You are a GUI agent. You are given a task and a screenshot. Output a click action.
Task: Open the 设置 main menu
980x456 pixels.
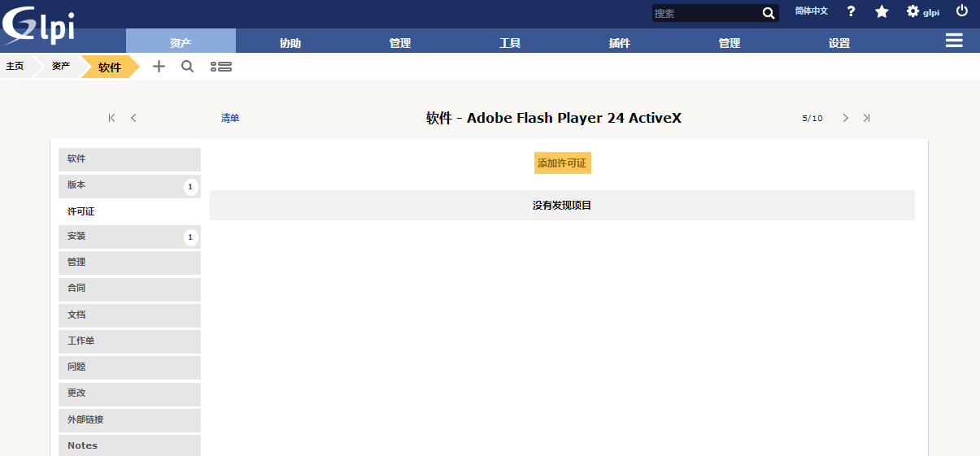click(839, 43)
